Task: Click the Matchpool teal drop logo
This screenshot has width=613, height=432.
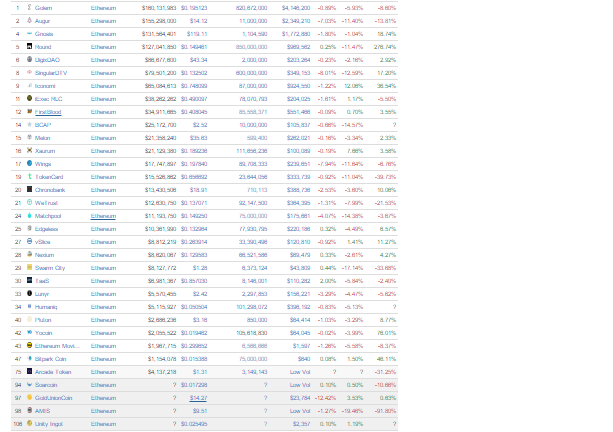Action: point(29,215)
